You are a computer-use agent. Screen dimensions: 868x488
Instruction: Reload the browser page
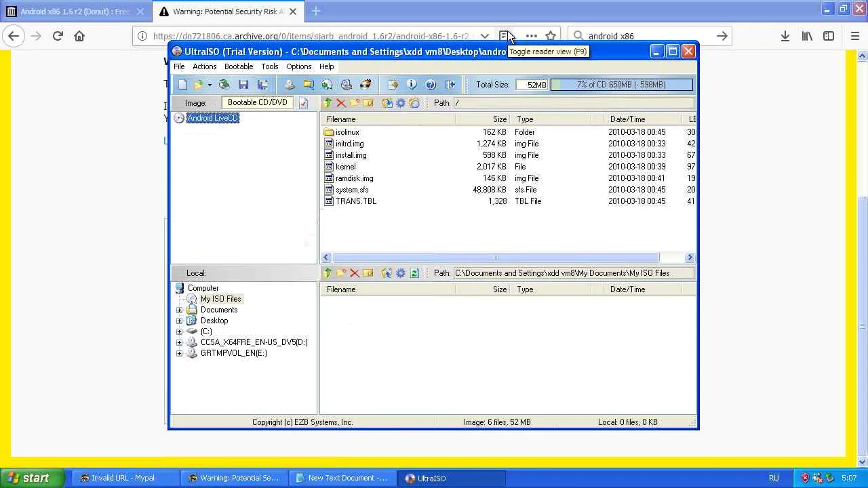(x=58, y=36)
